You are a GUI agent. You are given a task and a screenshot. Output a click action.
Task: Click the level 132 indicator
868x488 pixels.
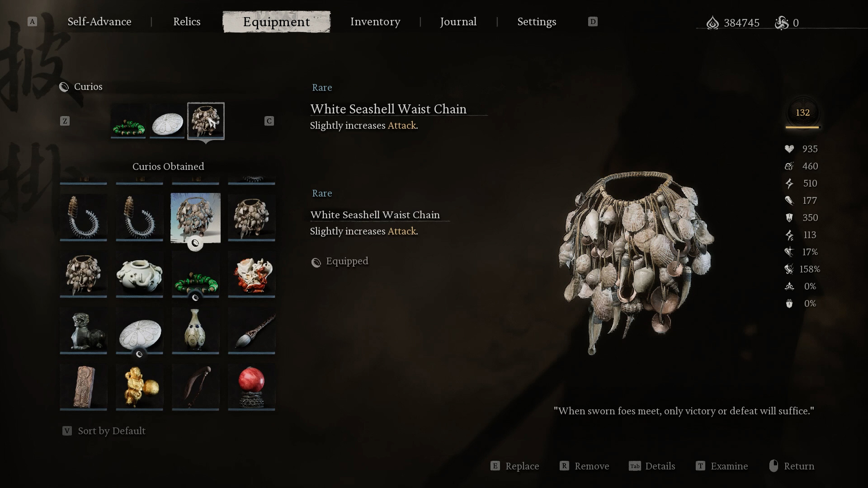coord(802,113)
